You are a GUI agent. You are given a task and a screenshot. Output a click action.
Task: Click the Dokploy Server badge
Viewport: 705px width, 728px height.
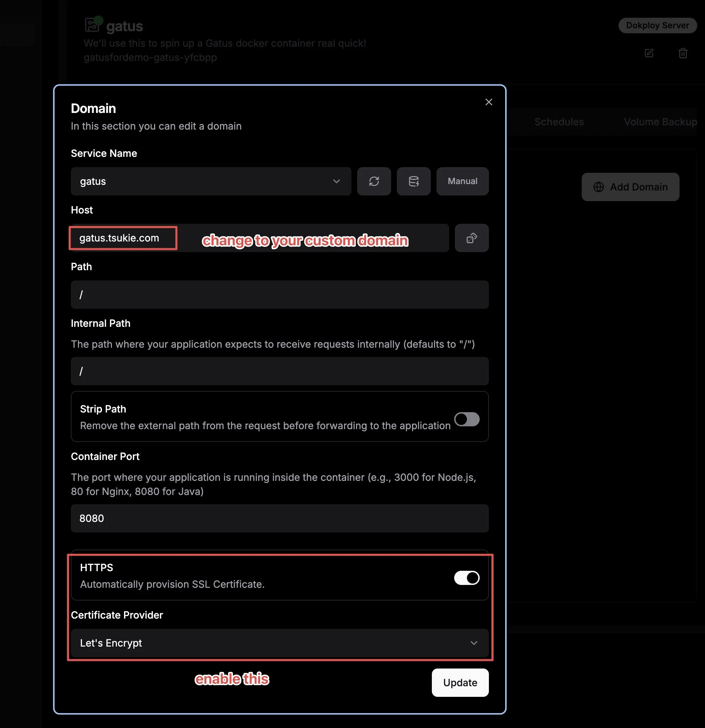657,25
